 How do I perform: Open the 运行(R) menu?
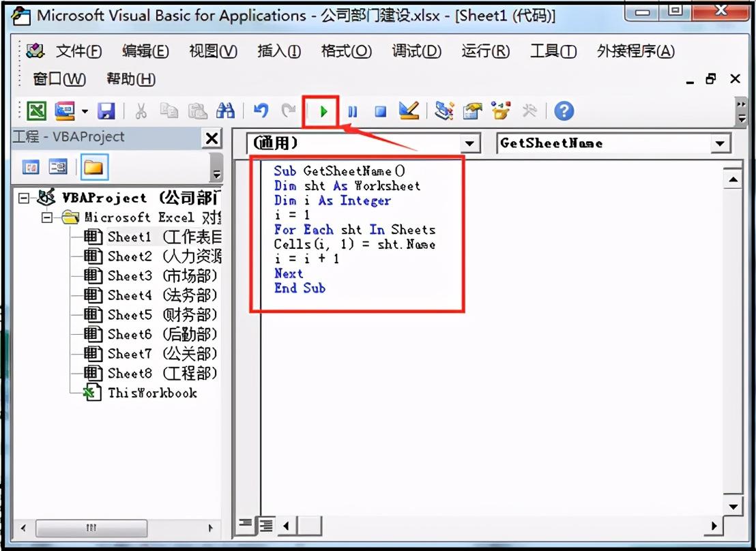[x=485, y=50]
